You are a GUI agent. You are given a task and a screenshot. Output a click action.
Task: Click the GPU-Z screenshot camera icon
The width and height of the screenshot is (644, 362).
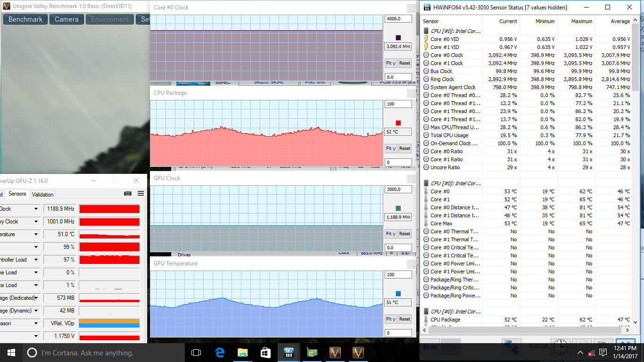click(x=127, y=193)
